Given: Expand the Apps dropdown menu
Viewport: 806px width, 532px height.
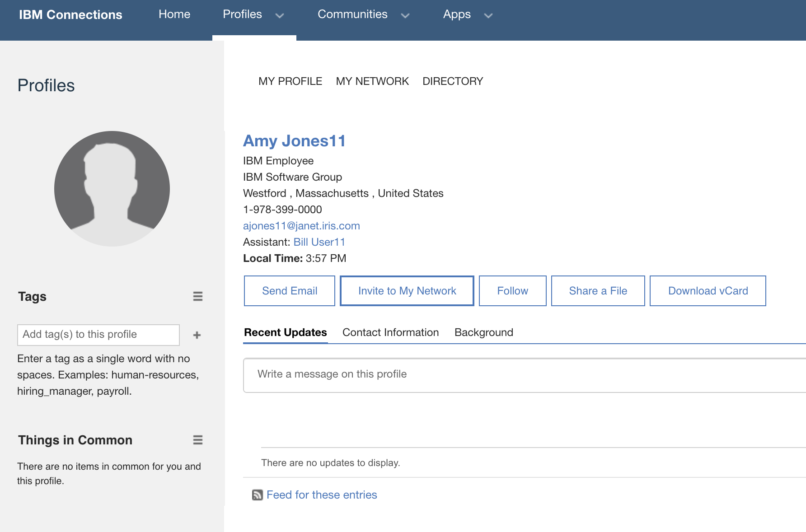Looking at the screenshot, I should pyautogui.click(x=488, y=16).
